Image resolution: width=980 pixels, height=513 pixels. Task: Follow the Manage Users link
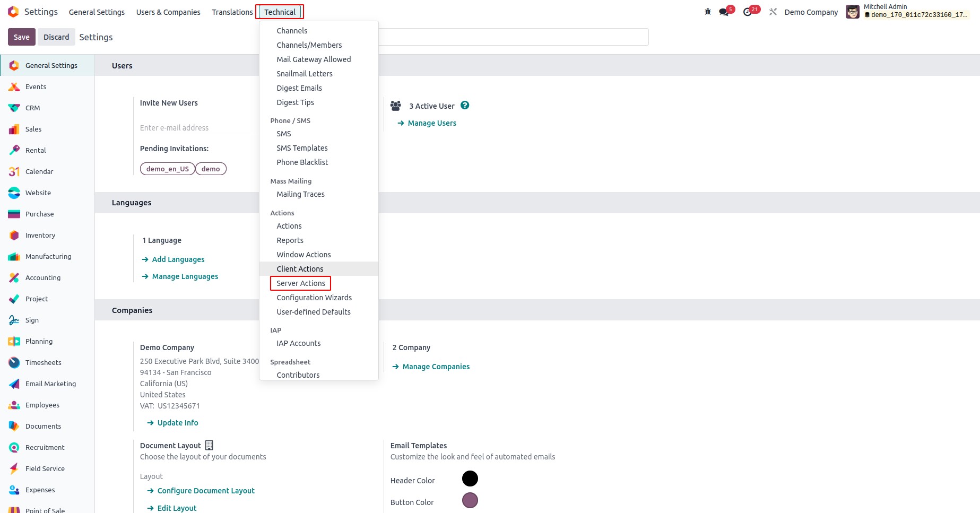pyautogui.click(x=427, y=123)
